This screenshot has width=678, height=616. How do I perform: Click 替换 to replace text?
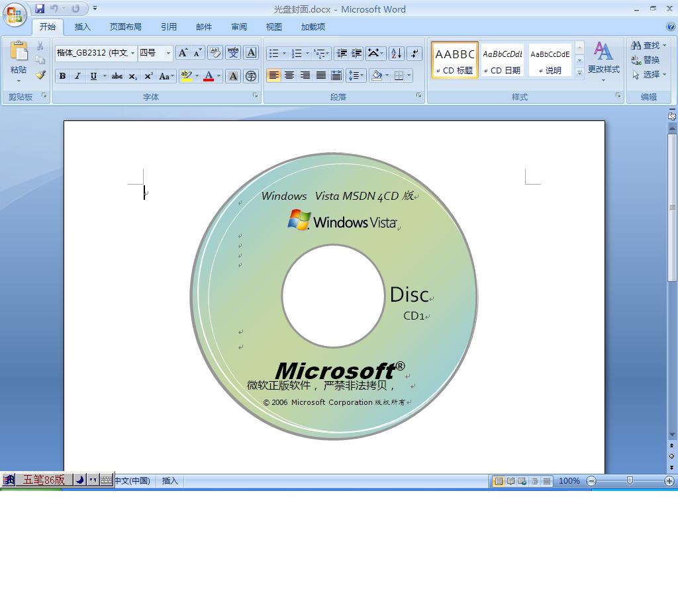coord(645,60)
